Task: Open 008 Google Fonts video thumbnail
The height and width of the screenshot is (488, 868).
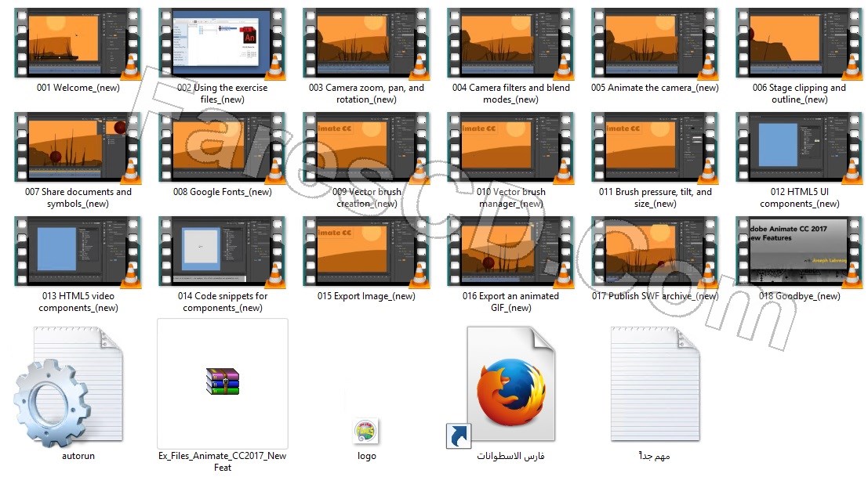Action: coord(222,148)
